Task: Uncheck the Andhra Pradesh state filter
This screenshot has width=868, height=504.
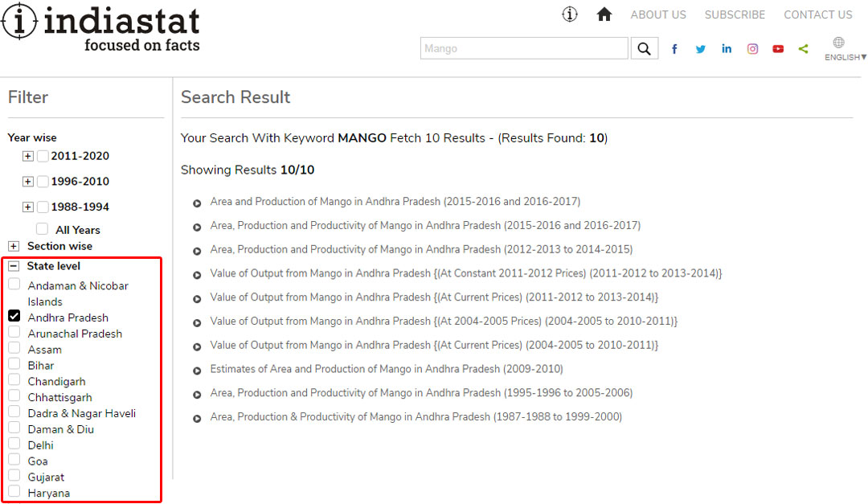Action: (x=14, y=317)
